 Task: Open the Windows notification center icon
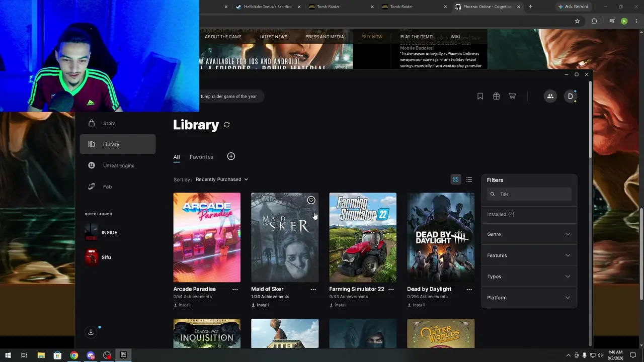click(x=633, y=355)
